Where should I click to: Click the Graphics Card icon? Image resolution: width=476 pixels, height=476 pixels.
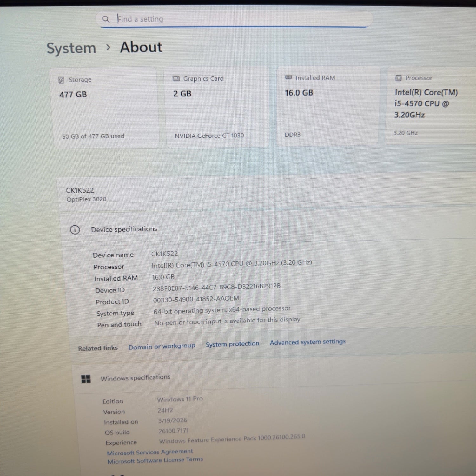(x=175, y=78)
